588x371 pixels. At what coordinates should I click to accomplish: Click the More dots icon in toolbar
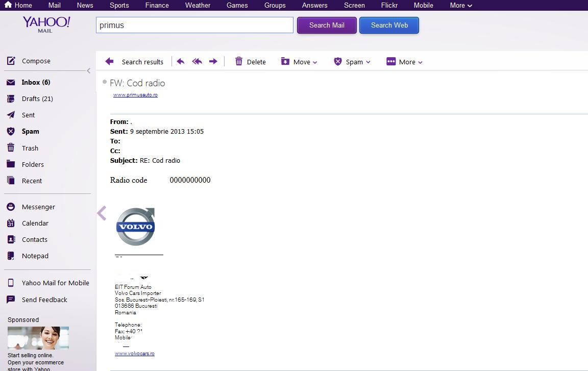[x=391, y=61]
